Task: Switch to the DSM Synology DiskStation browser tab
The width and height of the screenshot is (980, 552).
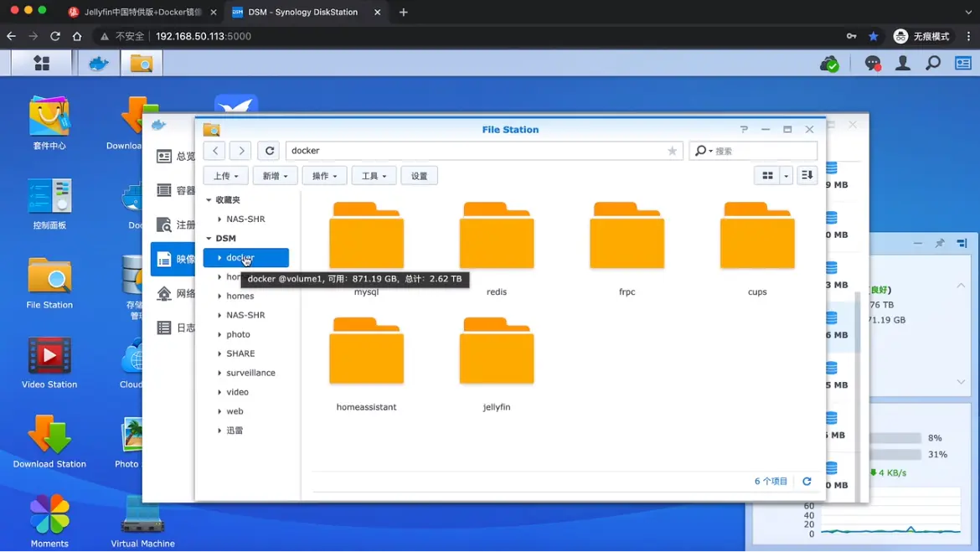Action: pos(303,13)
